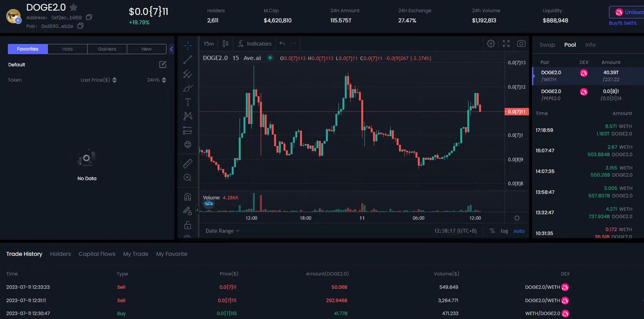Copy the Pair address 0xd990...eb2e
The width and height of the screenshot is (644, 319).
pos(80,26)
